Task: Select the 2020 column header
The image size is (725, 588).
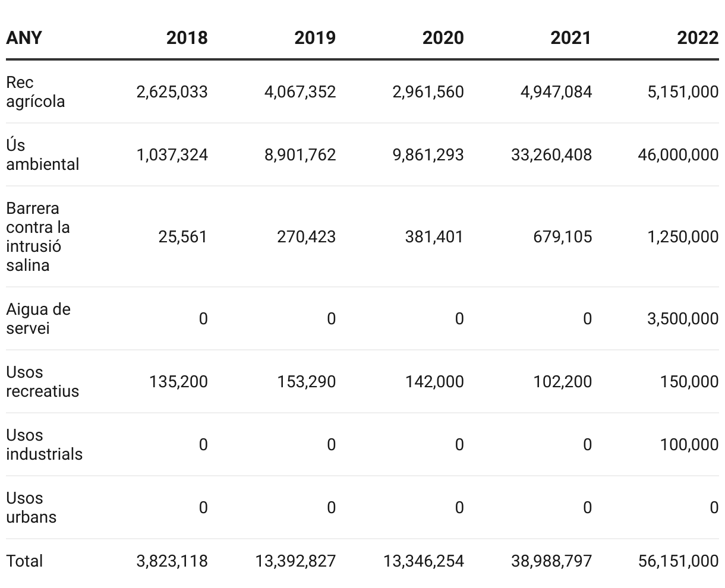Action: (x=443, y=37)
